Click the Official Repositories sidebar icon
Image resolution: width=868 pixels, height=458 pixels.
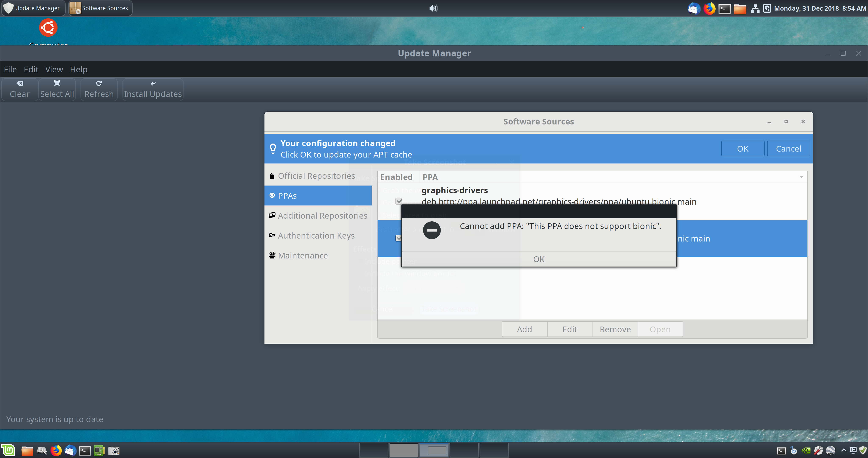[272, 176]
